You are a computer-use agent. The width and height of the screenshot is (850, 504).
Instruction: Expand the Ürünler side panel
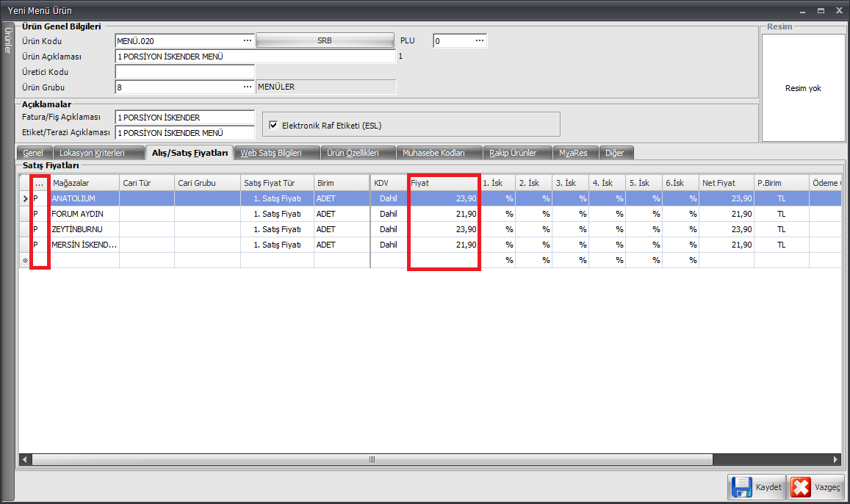tap(8, 40)
